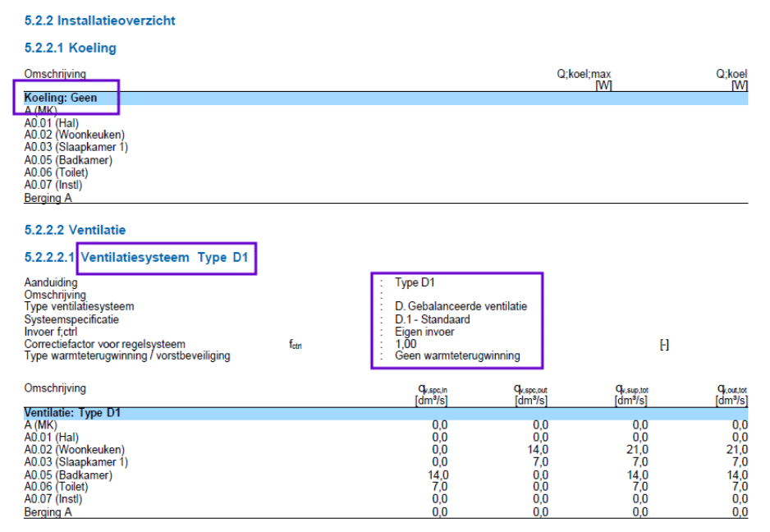Click the 'Type warmteterugwinning / vorstbeveiliging' label
The width and height of the screenshot is (770, 532).
click(x=127, y=356)
